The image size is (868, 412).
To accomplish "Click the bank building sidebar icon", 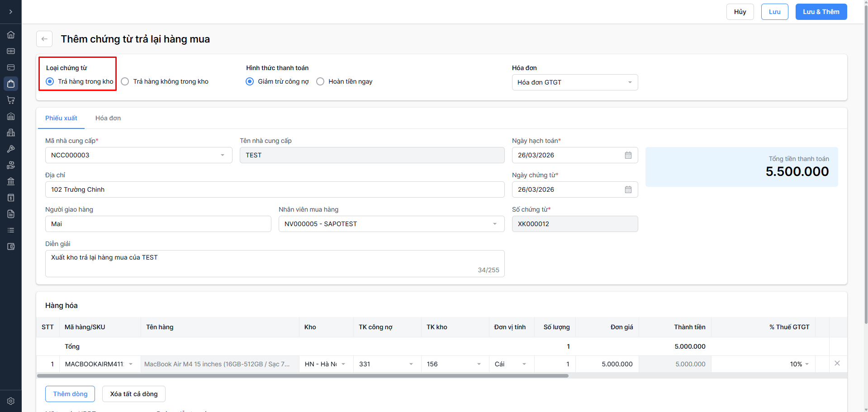I will (x=11, y=181).
